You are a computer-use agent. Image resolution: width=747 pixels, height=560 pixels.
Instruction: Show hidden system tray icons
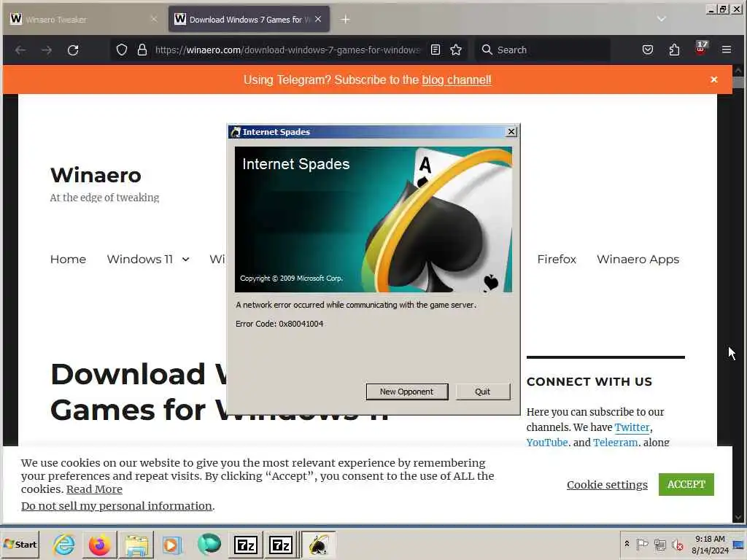coord(627,544)
